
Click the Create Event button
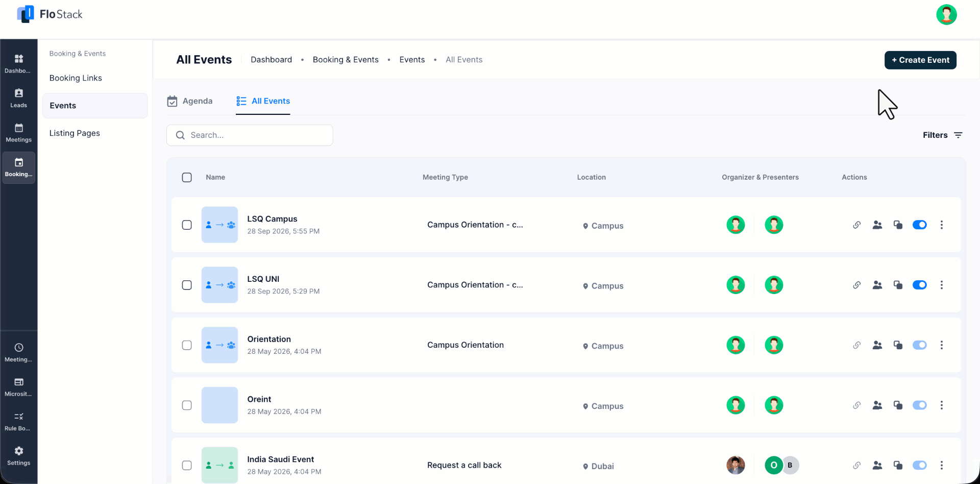920,60
